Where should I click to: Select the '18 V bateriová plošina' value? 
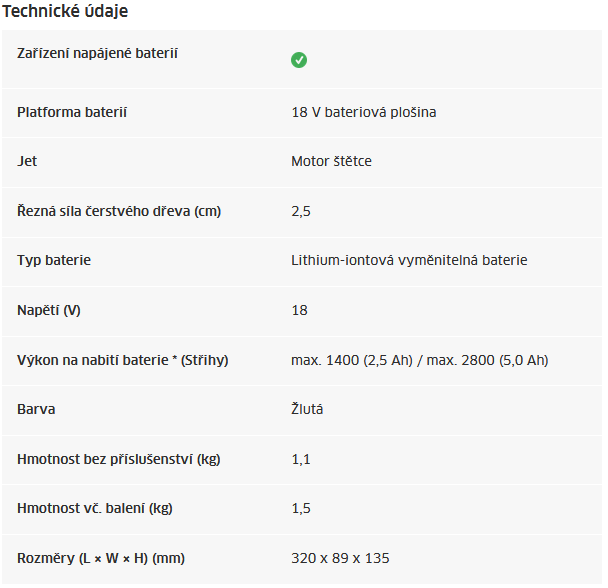tap(363, 112)
